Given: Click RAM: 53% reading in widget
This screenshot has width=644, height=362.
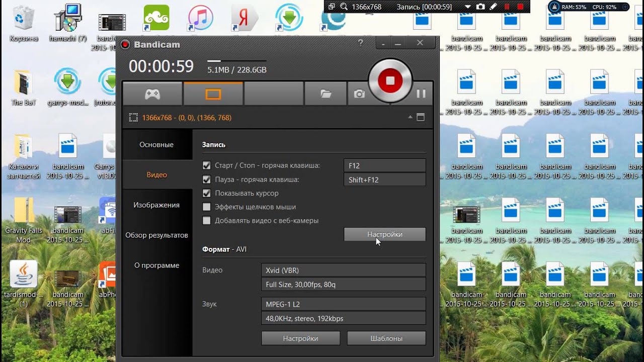Looking at the screenshot, I should pyautogui.click(x=574, y=7).
